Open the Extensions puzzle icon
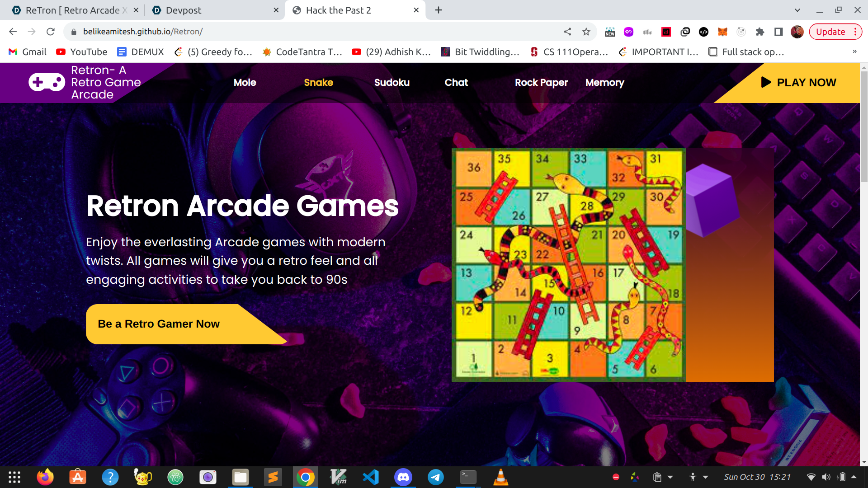Screen dimensions: 868x488 click(x=759, y=32)
